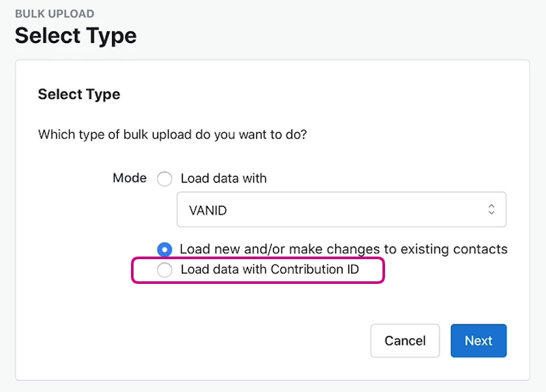Select the "Load new and/or make changes" radio button
The height and width of the screenshot is (392, 546).
164,249
